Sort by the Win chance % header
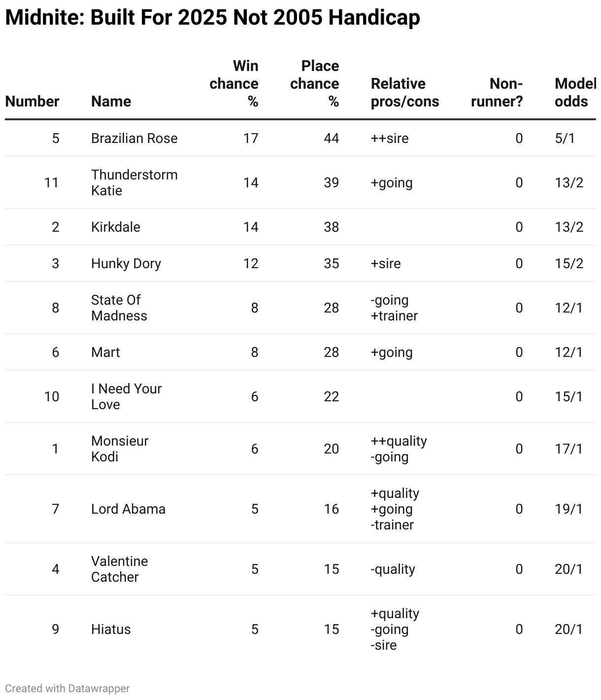This screenshot has width=601, height=700. click(x=234, y=84)
